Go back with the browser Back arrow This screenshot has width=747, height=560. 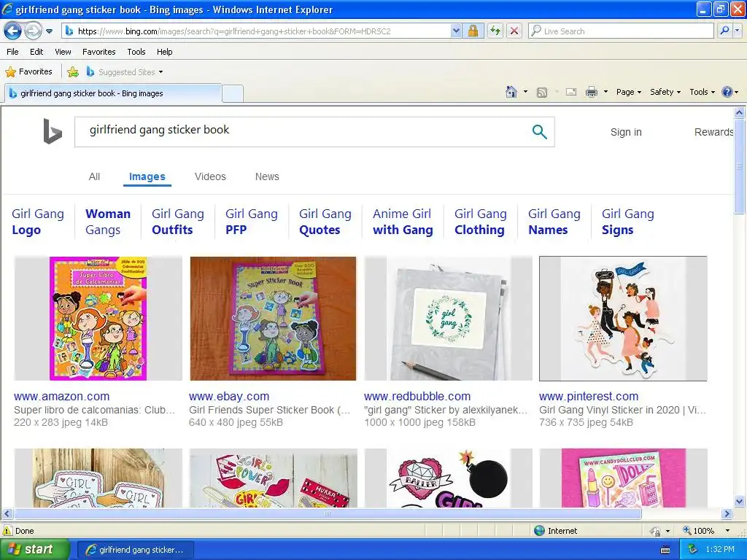[12, 31]
